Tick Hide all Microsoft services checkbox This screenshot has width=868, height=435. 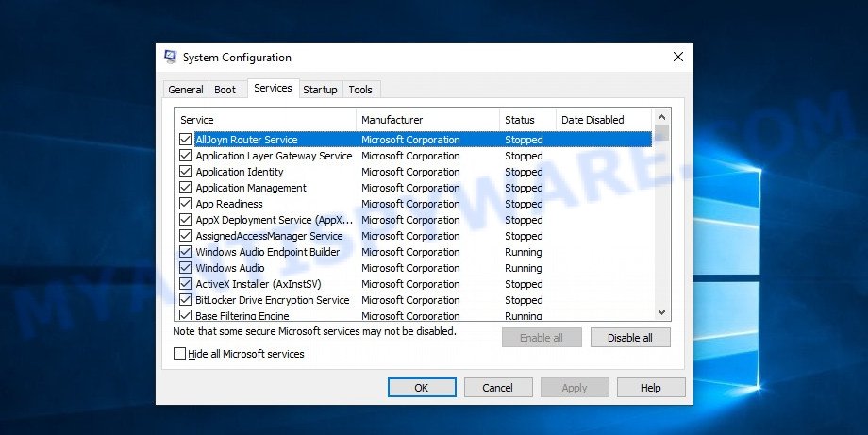coord(179,354)
